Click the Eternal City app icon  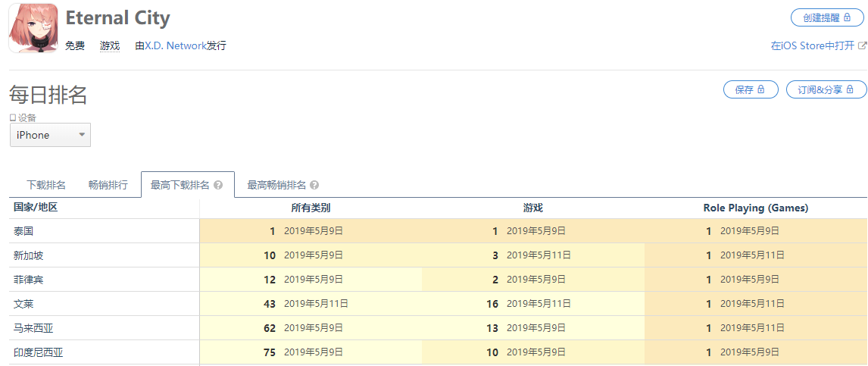pos(34,27)
